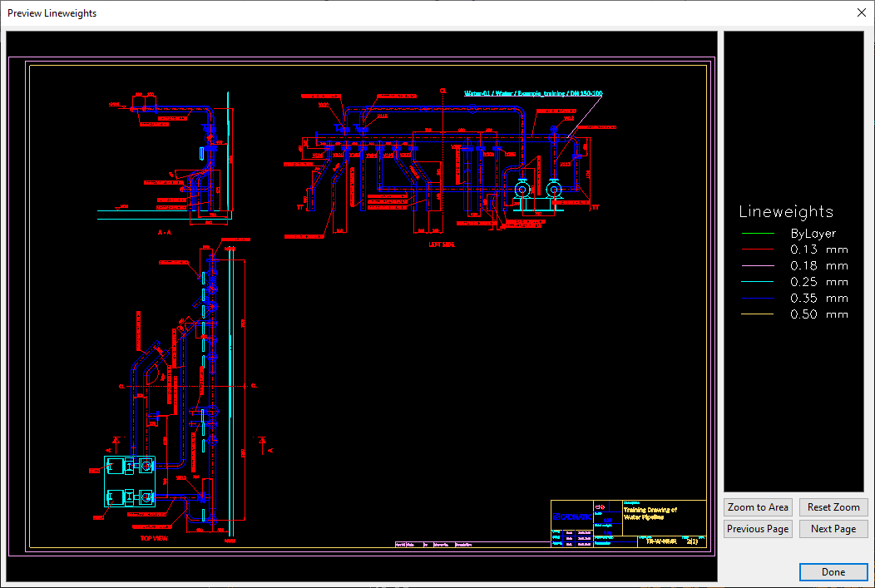Screen dimensions: 875x588
Task: Go to Previous Page of preview
Action: [x=758, y=529]
